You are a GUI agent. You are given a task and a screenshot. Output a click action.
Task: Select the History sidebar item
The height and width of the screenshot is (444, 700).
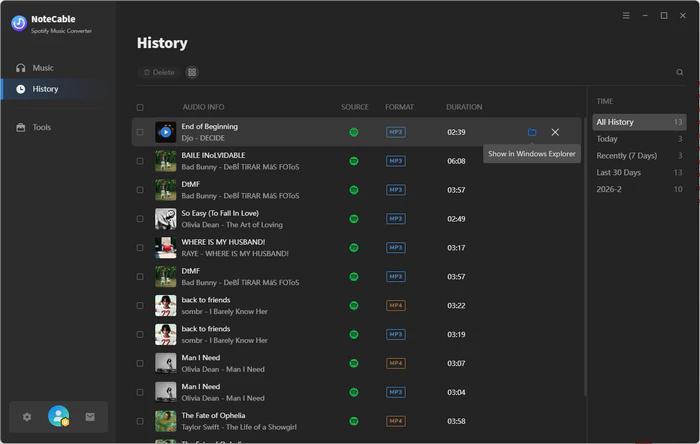58,89
